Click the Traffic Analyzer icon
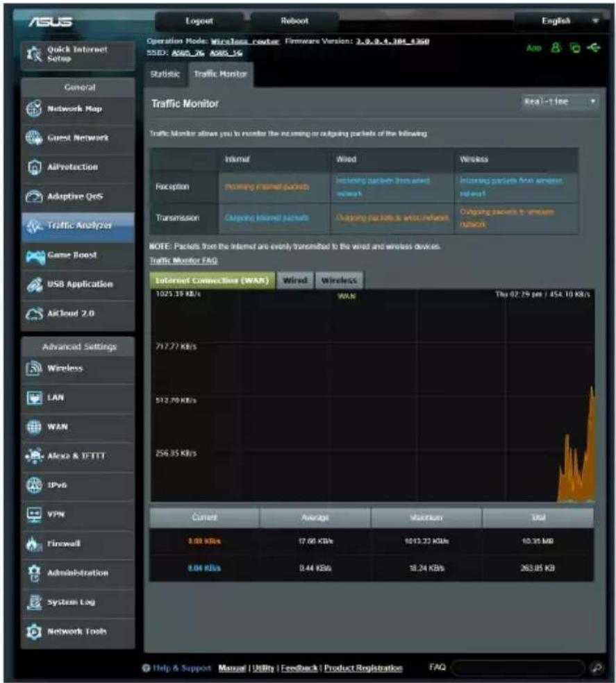The height and width of the screenshot is (683, 616). 34,226
